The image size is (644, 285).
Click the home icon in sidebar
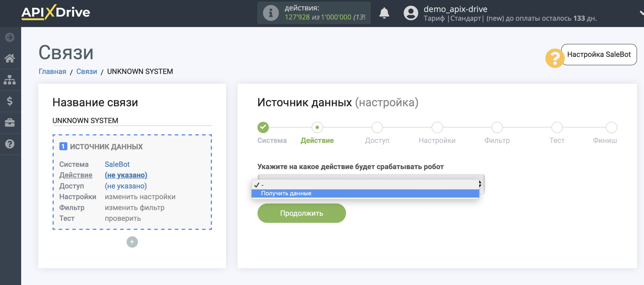[10, 59]
